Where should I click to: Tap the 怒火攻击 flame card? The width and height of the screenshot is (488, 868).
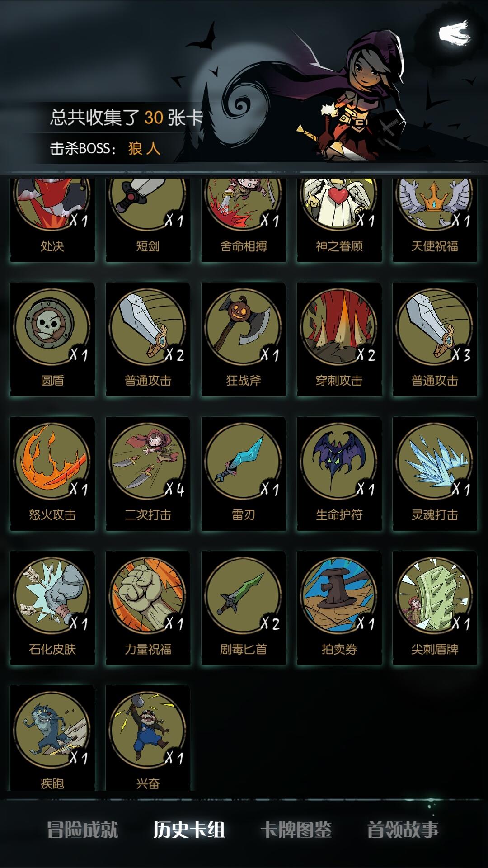point(52,473)
